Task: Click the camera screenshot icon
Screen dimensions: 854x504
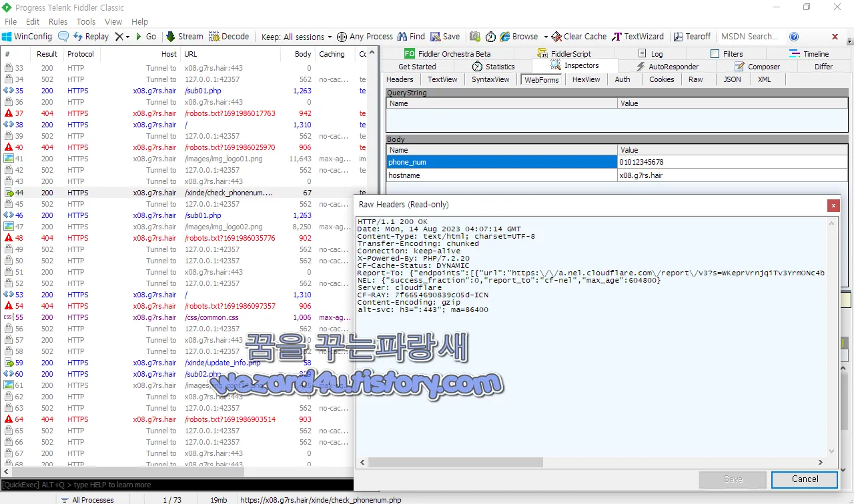Action: point(475,37)
